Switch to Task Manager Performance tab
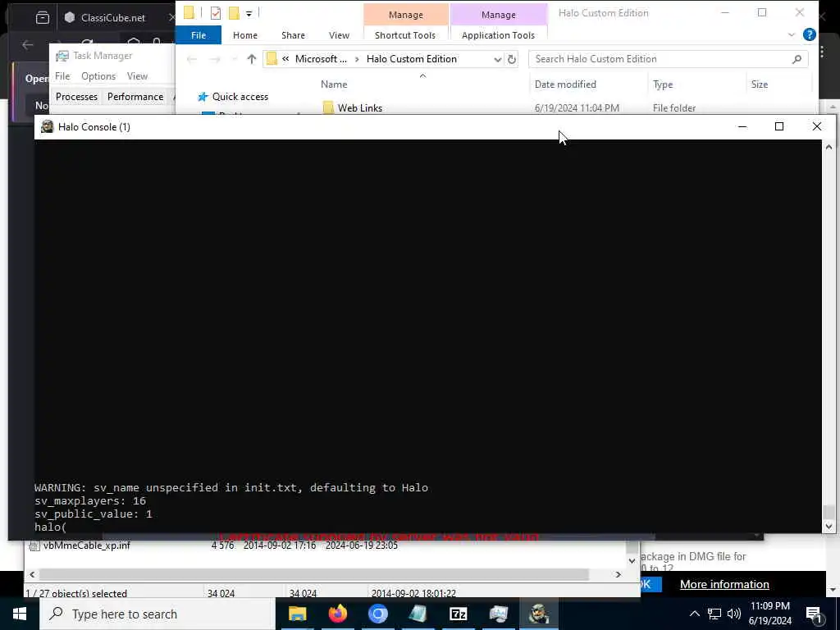 pos(135,97)
